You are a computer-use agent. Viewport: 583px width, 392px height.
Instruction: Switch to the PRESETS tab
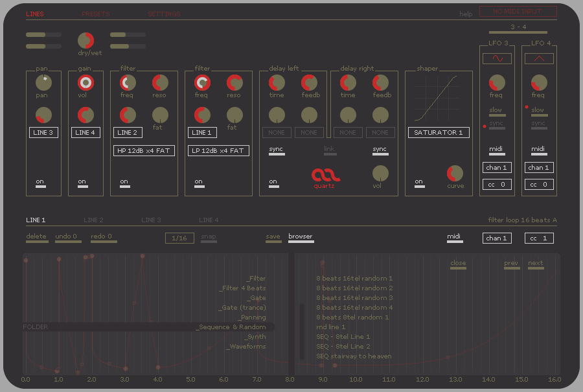click(95, 14)
